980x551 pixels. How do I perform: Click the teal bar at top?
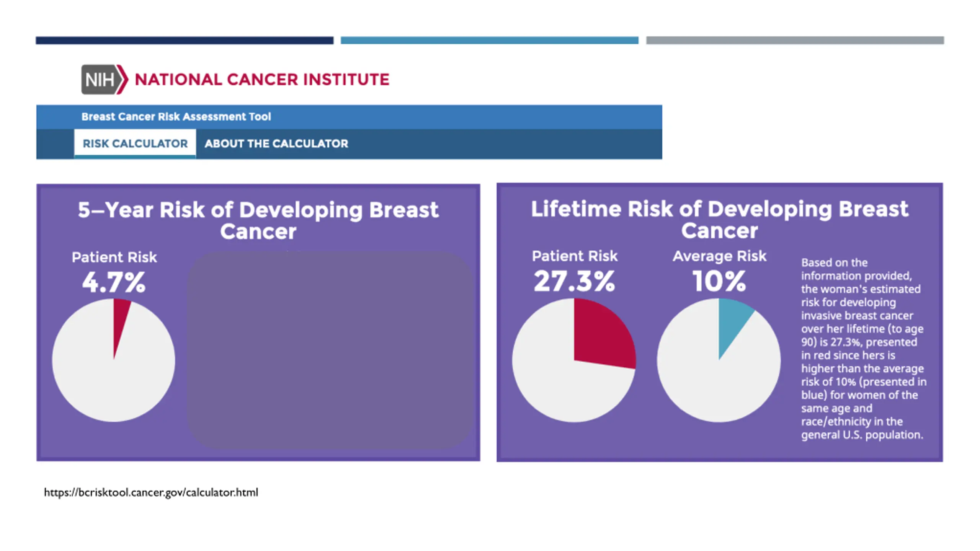coord(489,40)
